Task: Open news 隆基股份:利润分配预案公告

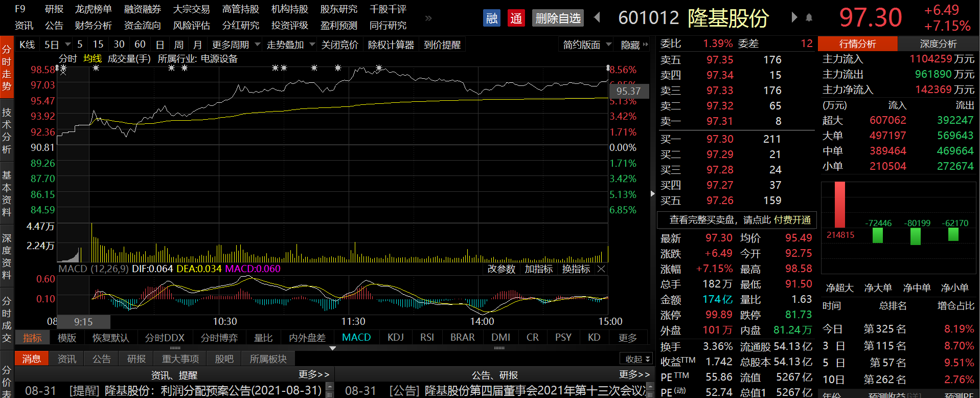Action: point(213,391)
